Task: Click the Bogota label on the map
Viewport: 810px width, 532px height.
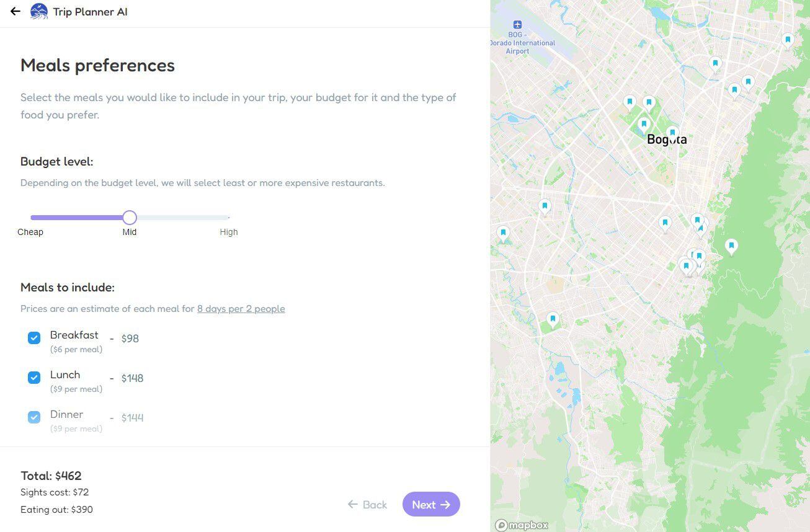Action: (x=667, y=140)
